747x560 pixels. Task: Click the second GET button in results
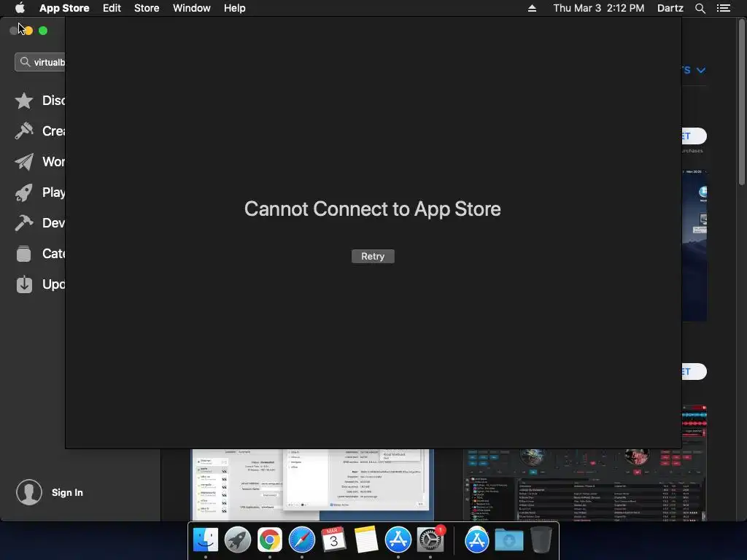pyautogui.click(x=694, y=371)
